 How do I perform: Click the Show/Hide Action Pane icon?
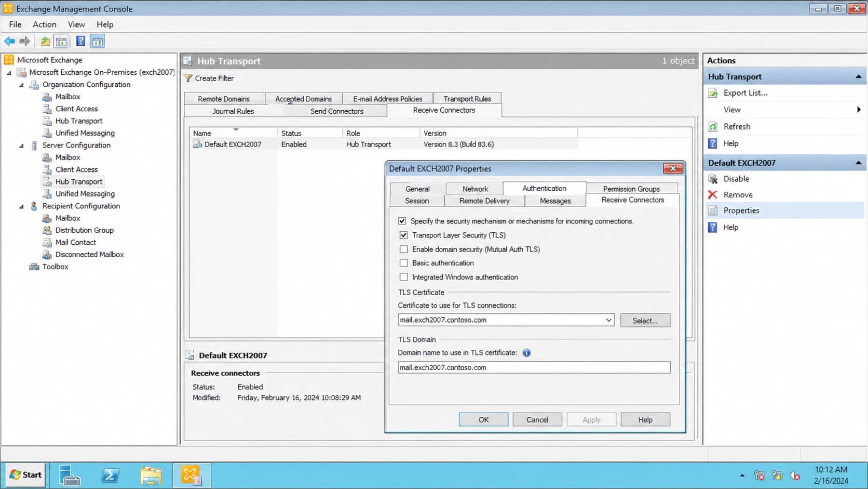(97, 41)
